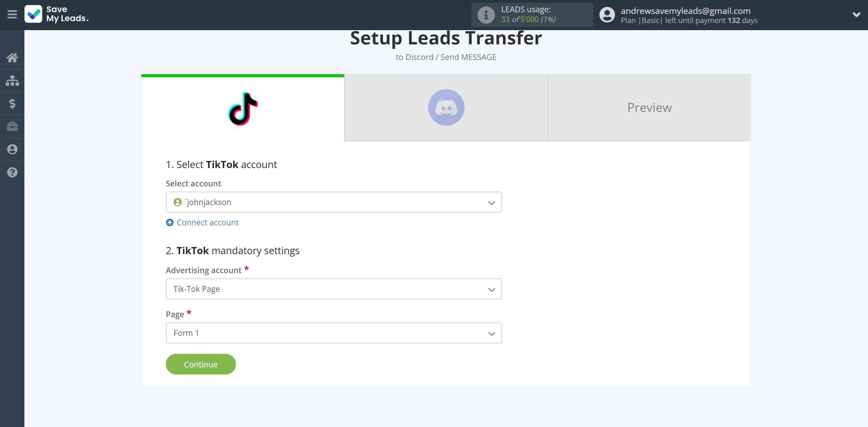Click the Continue button to proceed

[x=201, y=364]
